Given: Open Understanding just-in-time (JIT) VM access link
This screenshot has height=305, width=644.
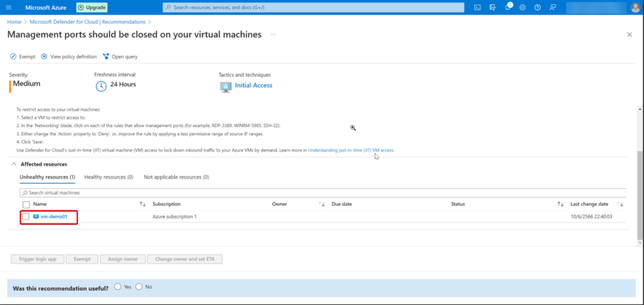Looking at the screenshot, I should click(351, 150).
